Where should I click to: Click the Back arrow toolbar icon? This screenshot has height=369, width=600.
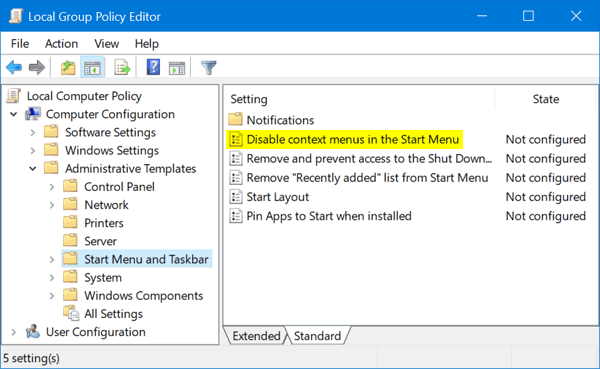coord(14,68)
